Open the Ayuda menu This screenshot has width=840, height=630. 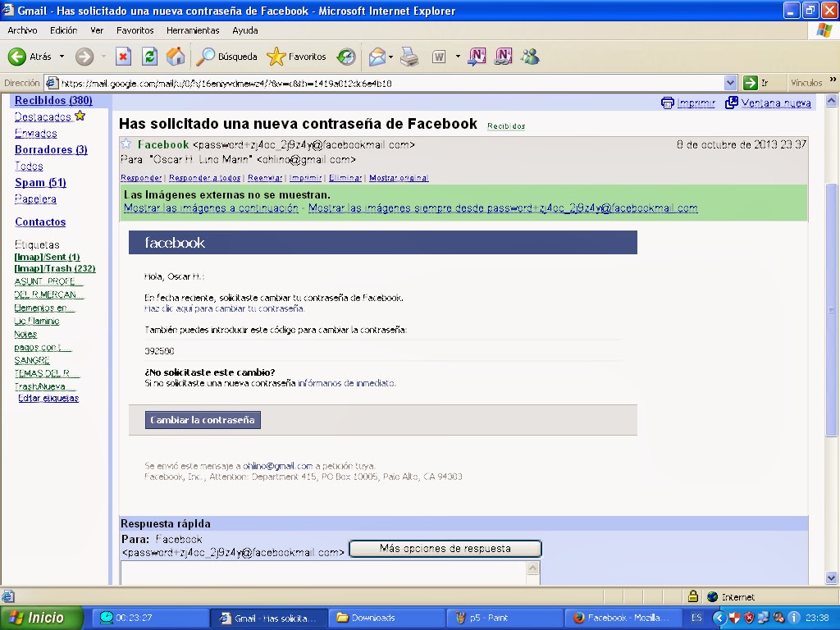click(x=245, y=30)
